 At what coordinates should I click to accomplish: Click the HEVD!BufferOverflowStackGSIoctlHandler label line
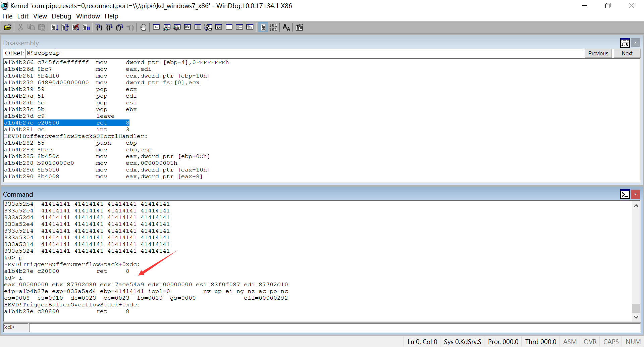coord(76,136)
